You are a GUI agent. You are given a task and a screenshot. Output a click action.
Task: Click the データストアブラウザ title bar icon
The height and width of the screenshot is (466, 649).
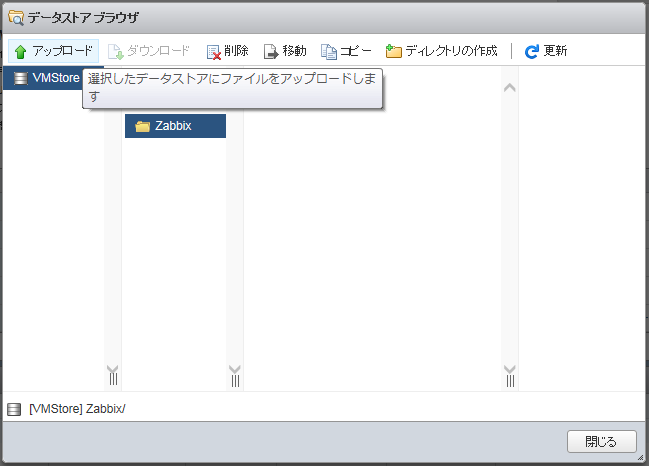[16, 17]
